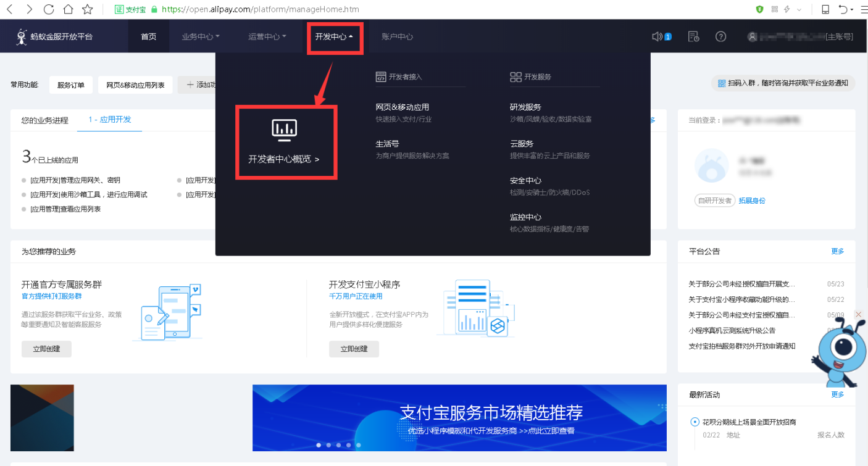This screenshot has width=868, height=466.
Task: Reload the page with refresh icon
Action: pyautogui.click(x=48, y=9)
